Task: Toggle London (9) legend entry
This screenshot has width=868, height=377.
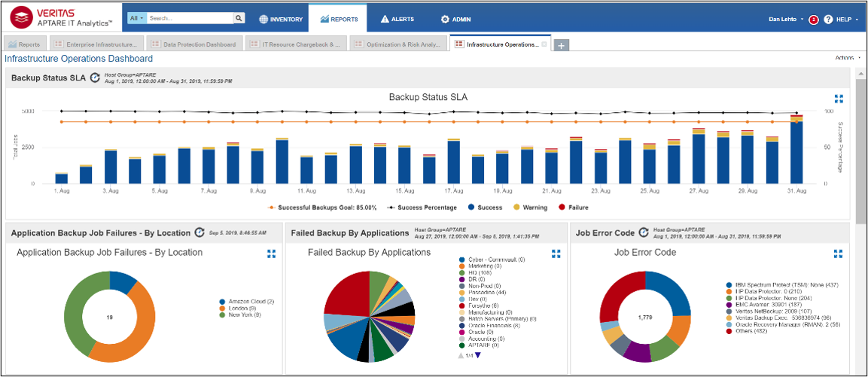Action: coord(239,309)
